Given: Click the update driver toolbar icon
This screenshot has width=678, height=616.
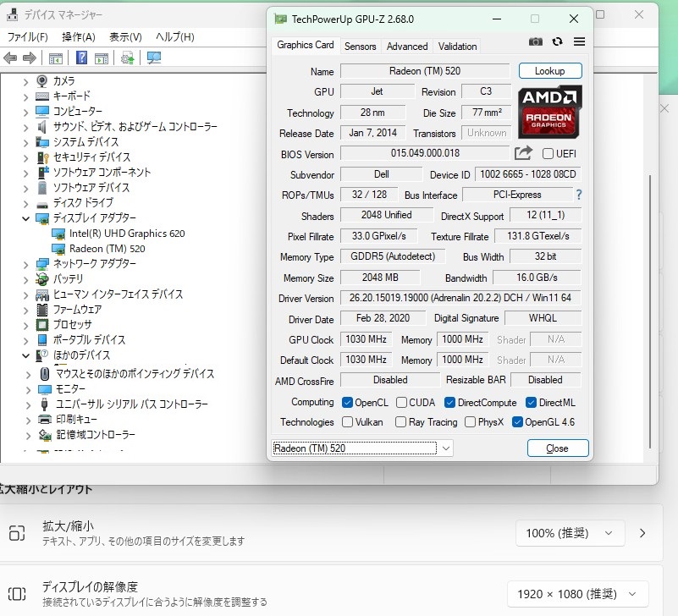Looking at the screenshot, I should pyautogui.click(x=128, y=58).
